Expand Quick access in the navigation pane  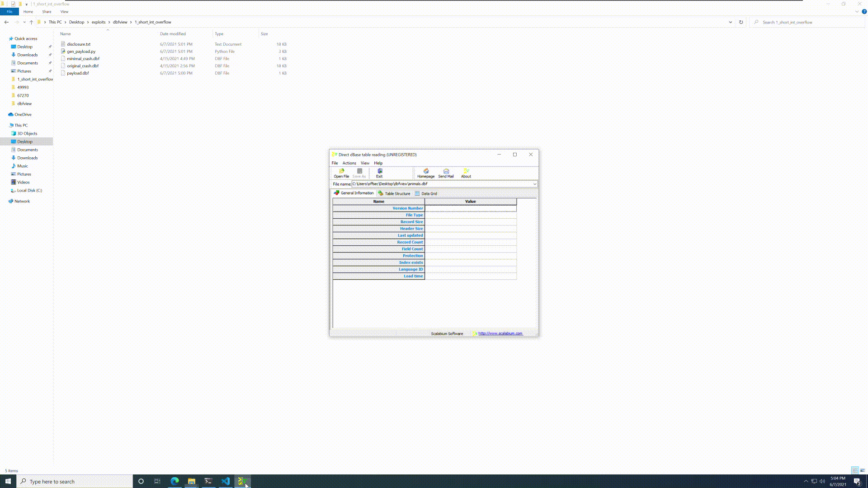5,38
